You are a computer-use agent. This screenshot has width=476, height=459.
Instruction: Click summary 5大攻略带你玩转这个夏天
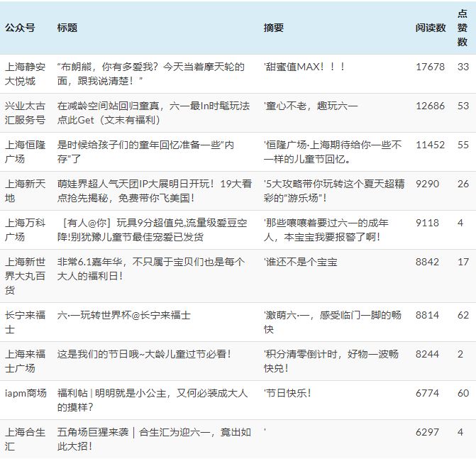click(334, 191)
